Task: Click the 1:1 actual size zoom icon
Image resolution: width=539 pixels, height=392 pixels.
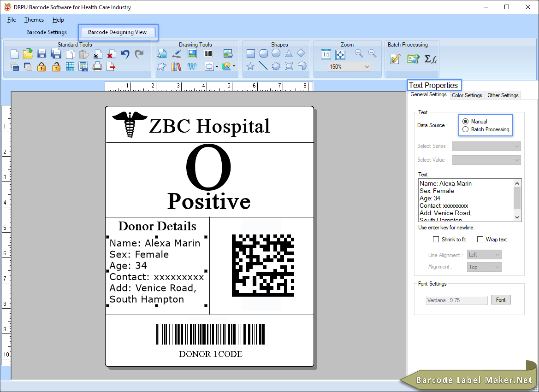Action: 326,53
